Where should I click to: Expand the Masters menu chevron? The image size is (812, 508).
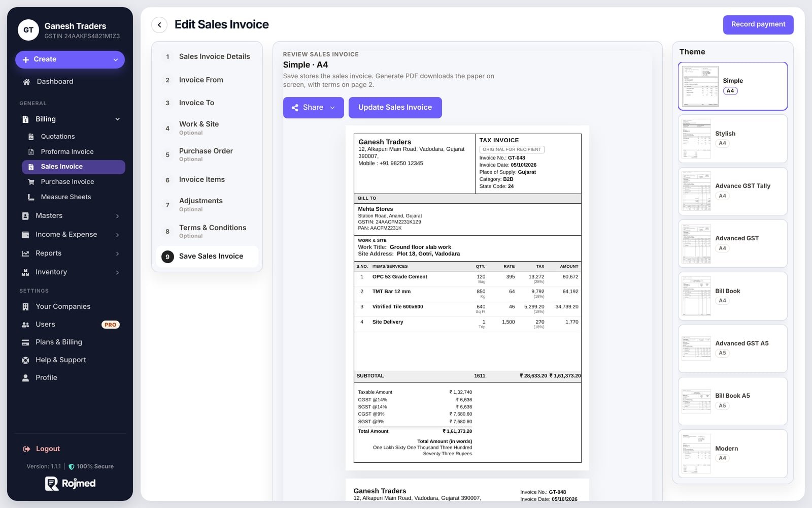pos(117,216)
